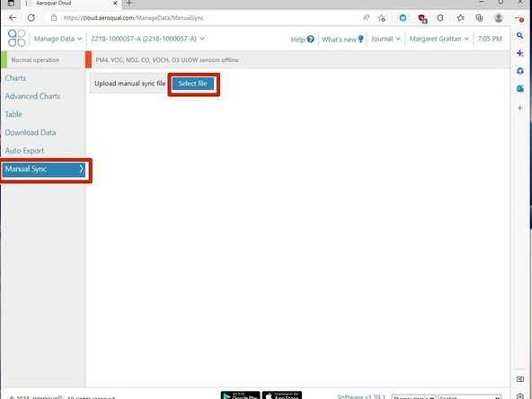The image size is (532, 399).
Task: Open a new browser tab with the plus
Action: tap(129, 3)
